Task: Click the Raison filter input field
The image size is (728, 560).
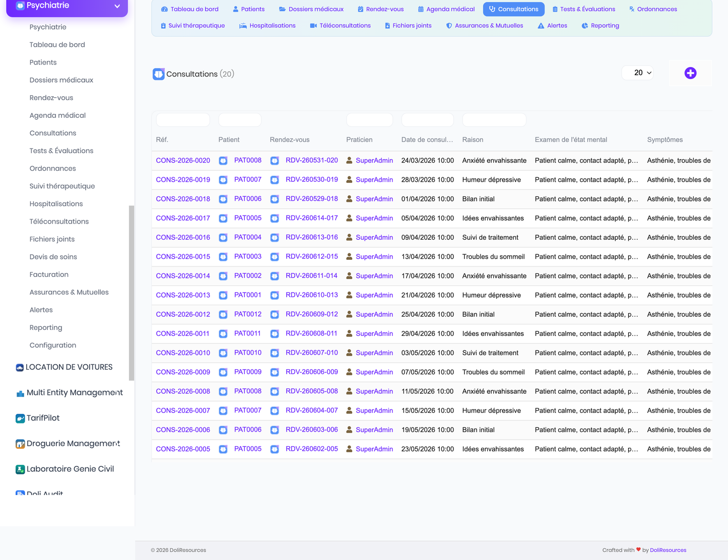Action: [494, 120]
